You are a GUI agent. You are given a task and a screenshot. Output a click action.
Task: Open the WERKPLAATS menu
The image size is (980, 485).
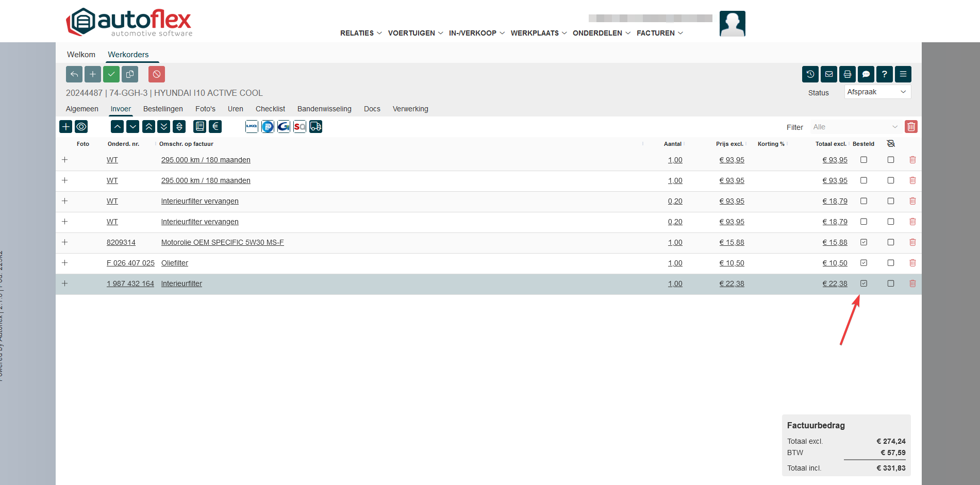coord(538,33)
